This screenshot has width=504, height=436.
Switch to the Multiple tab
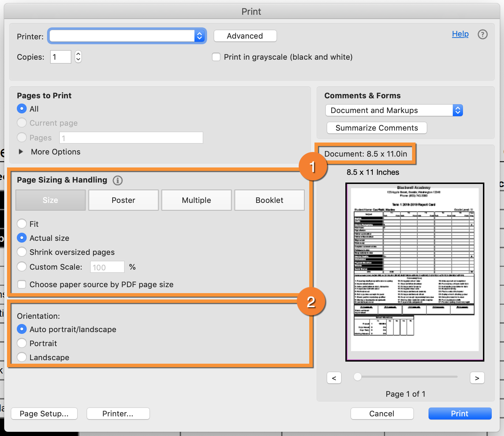[196, 200]
